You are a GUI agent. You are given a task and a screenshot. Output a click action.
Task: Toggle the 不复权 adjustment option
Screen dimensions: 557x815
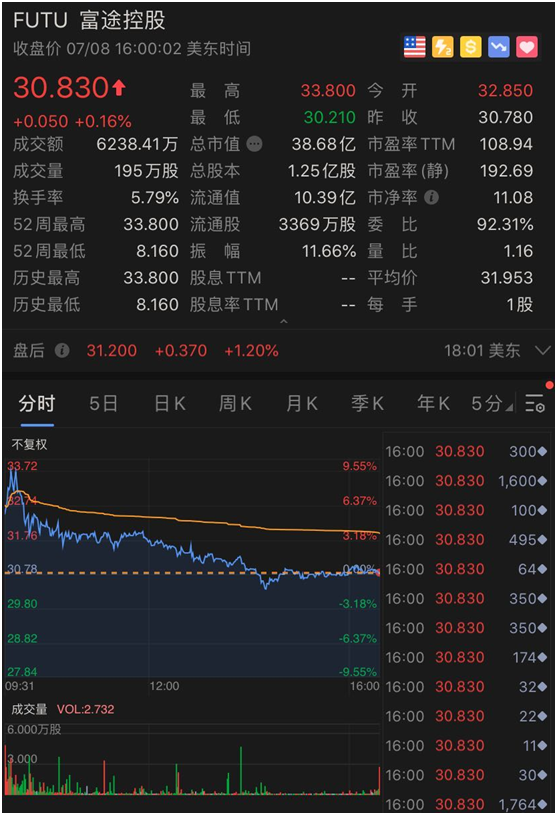tap(30, 444)
